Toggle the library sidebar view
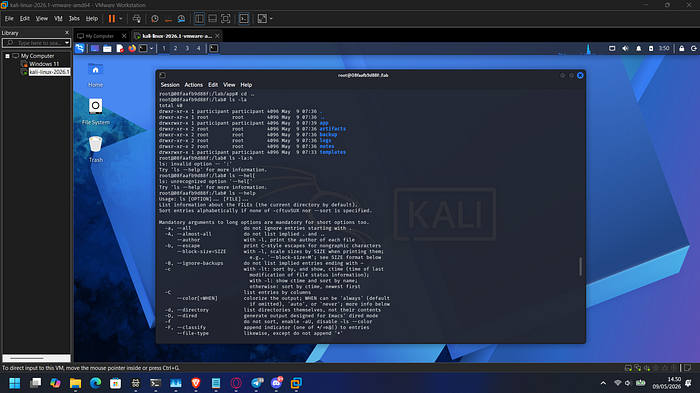700x393 pixels. (199, 19)
